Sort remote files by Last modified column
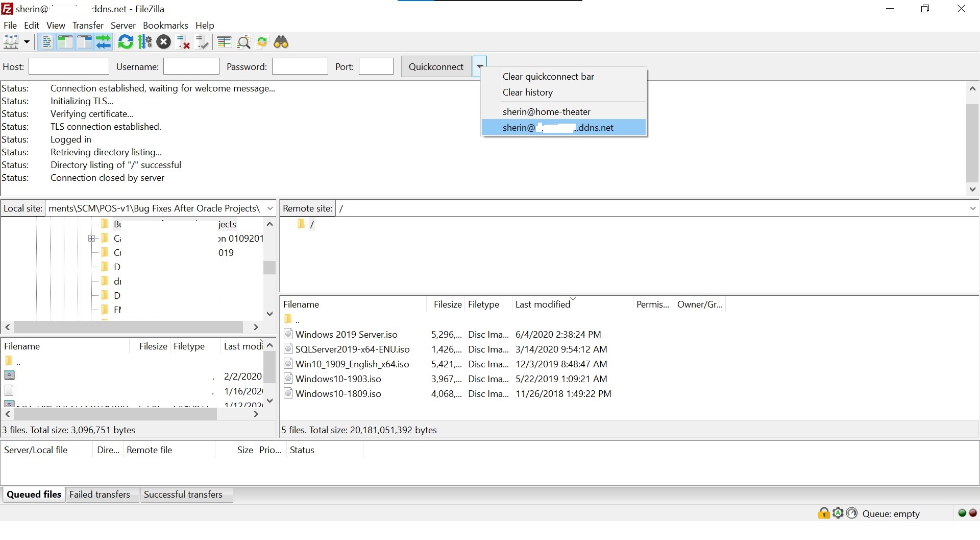Screen dimensions: 980x540 click(x=572, y=304)
